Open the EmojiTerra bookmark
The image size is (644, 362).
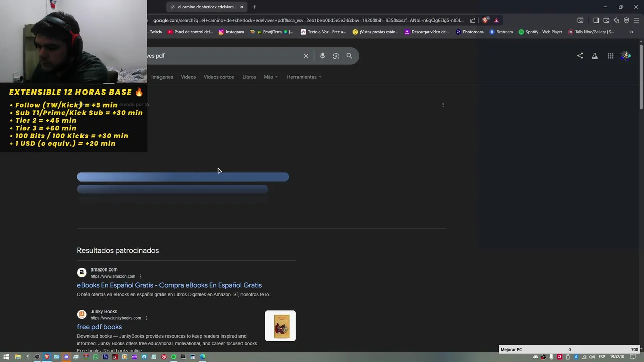[x=271, y=32]
